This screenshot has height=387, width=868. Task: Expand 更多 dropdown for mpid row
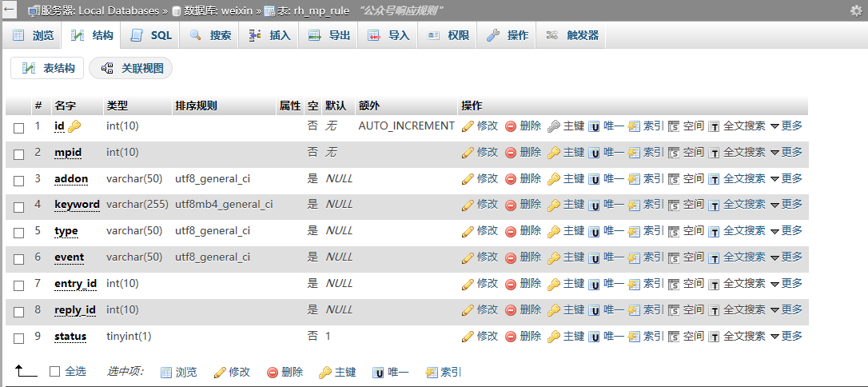pos(786,152)
